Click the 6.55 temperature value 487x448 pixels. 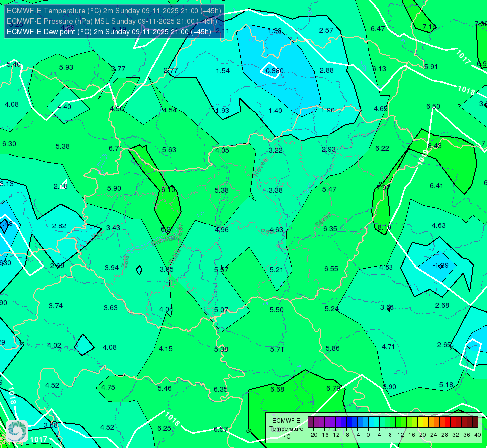pos(331,269)
